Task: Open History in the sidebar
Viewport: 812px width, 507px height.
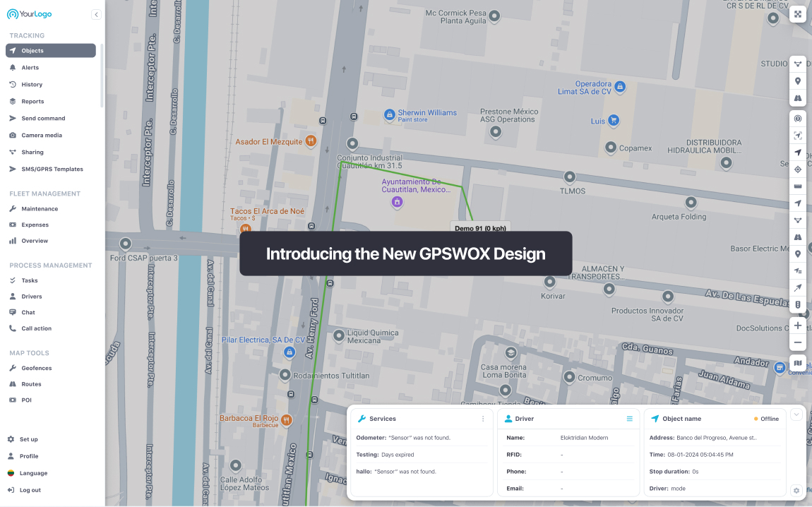Action: pyautogui.click(x=32, y=85)
